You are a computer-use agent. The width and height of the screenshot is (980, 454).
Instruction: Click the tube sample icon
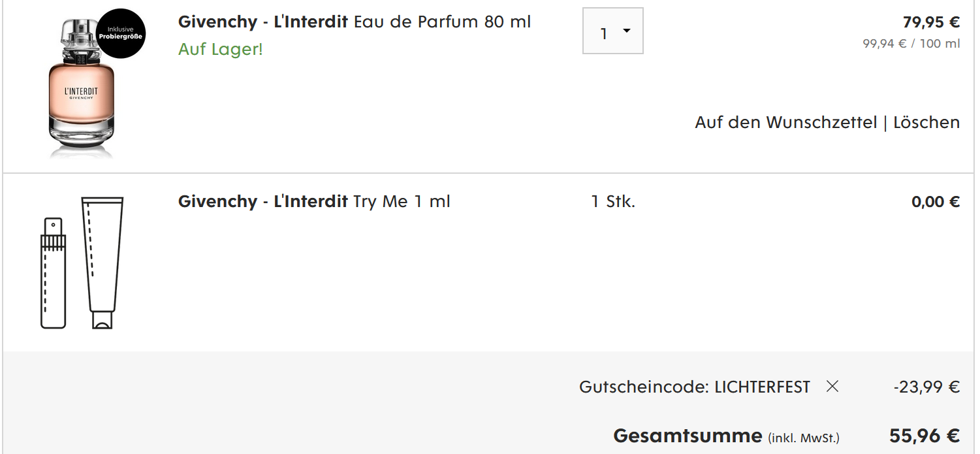[103, 261]
